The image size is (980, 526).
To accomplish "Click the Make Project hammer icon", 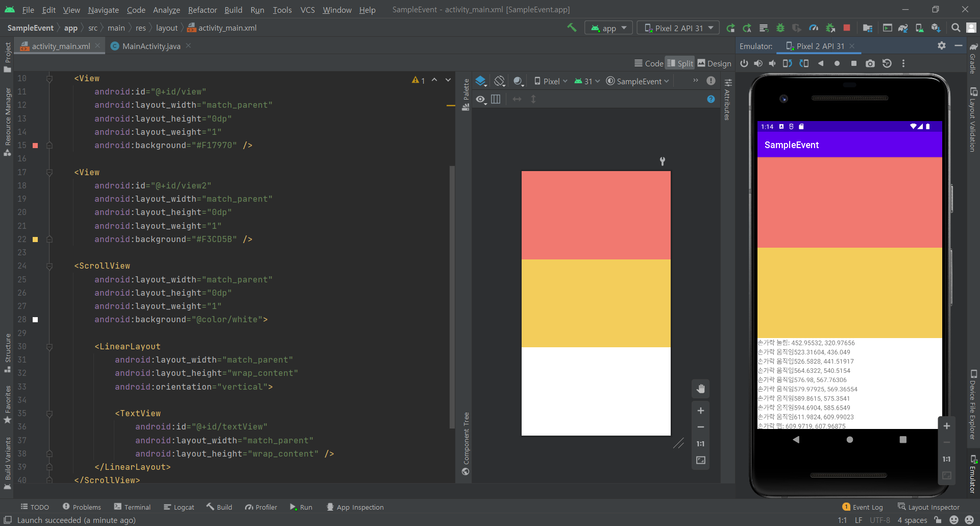I will point(572,28).
